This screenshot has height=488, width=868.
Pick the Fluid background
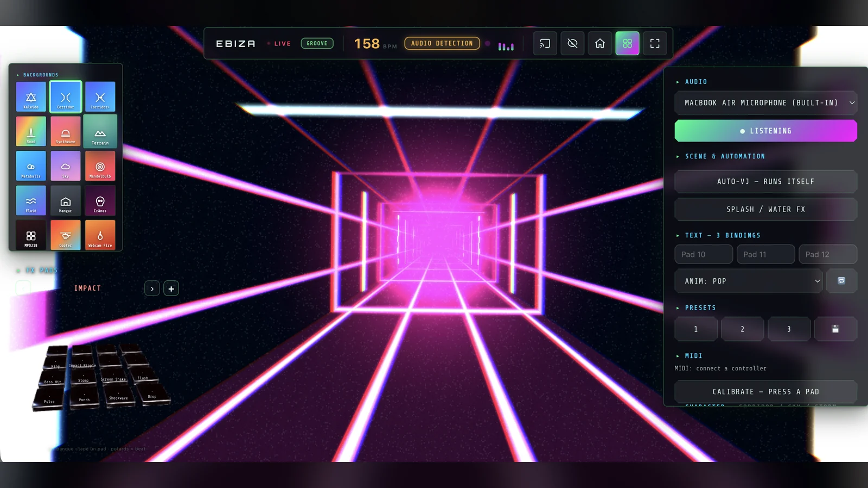31,201
